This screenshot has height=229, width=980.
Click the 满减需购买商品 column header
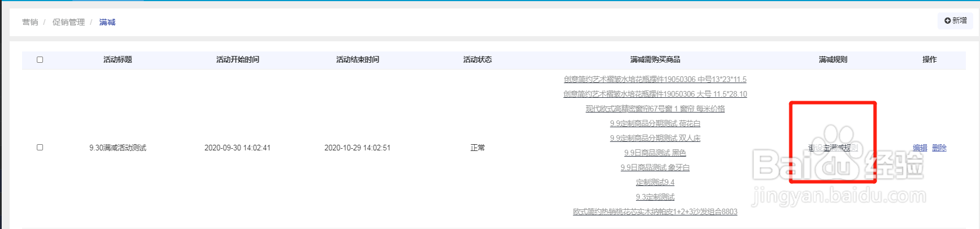point(655,59)
